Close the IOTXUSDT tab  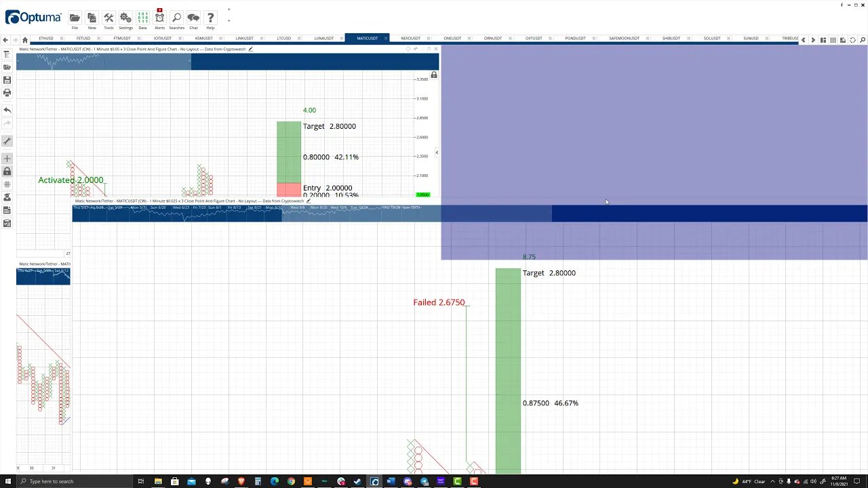[x=180, y=39]
